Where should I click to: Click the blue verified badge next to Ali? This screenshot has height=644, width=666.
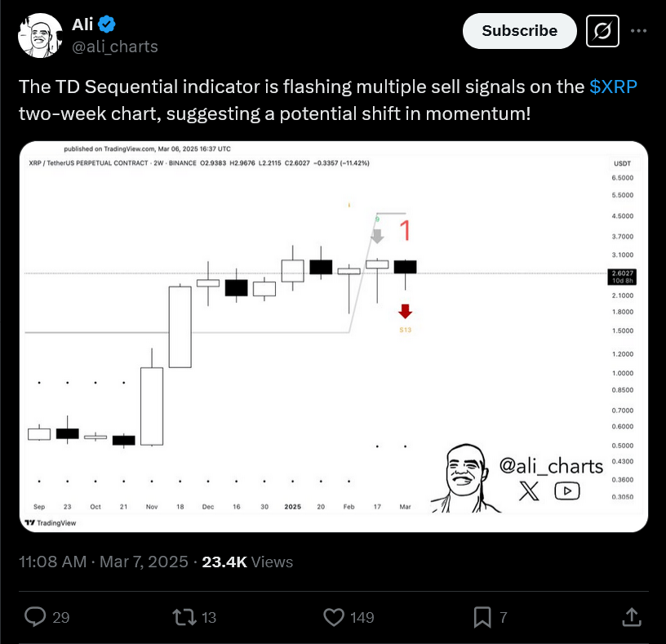click(x=107, y=24)
